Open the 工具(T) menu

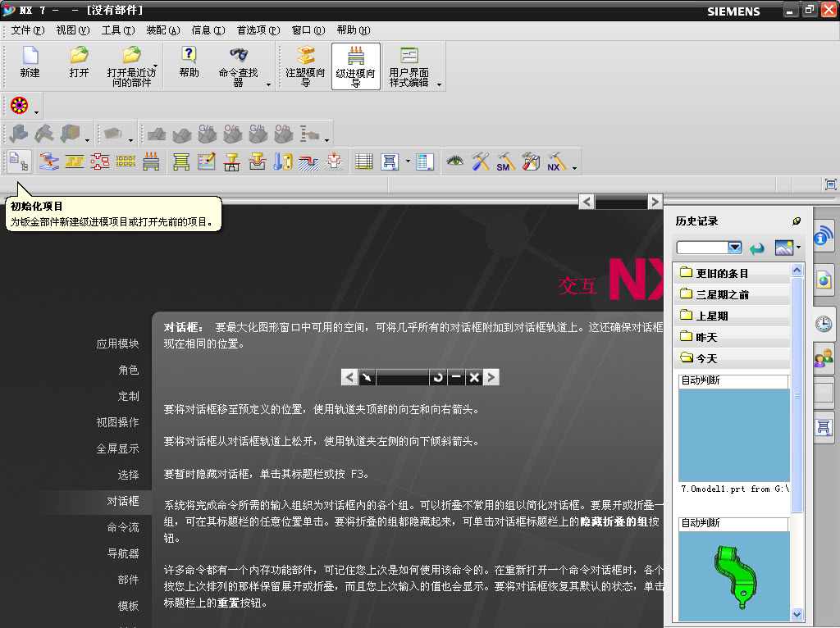[118, 30]
